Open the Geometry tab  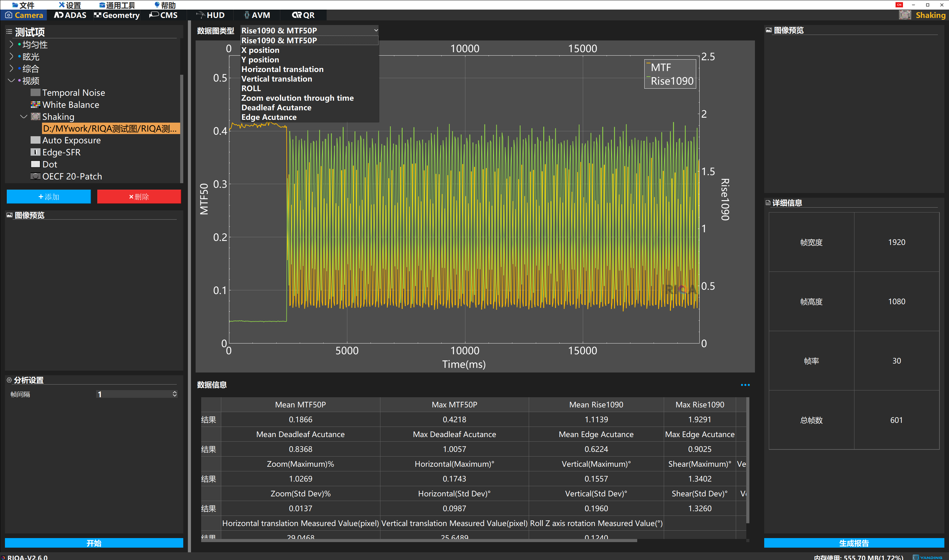pos(117,15)
